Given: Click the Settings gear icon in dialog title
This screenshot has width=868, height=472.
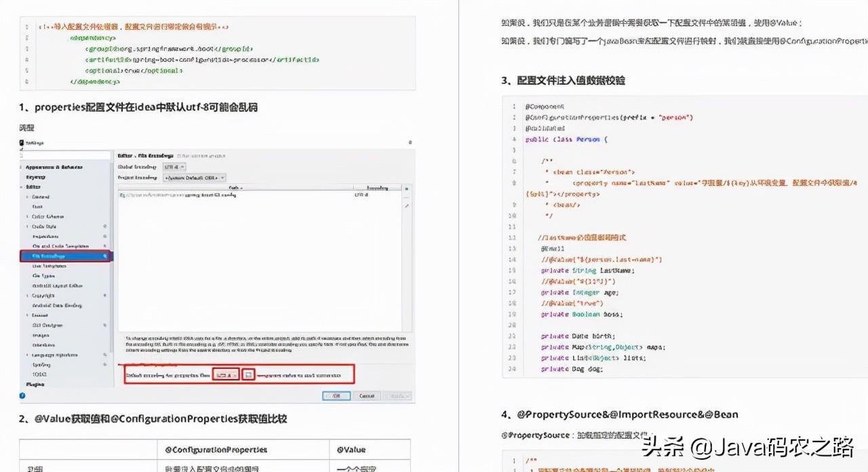Looking at the screenshot, I should tap(22, 142).
